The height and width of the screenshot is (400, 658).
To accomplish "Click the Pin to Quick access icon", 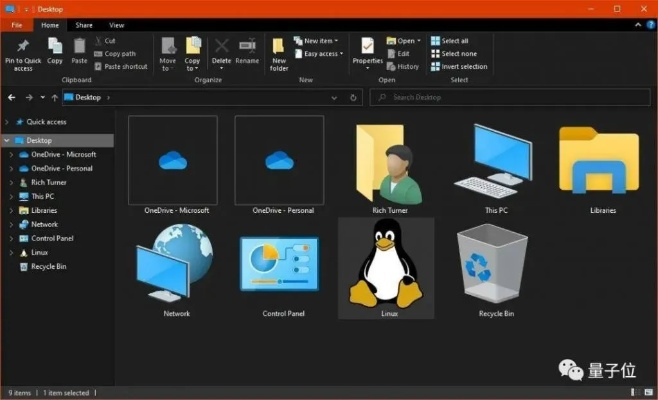I will 22,47.
